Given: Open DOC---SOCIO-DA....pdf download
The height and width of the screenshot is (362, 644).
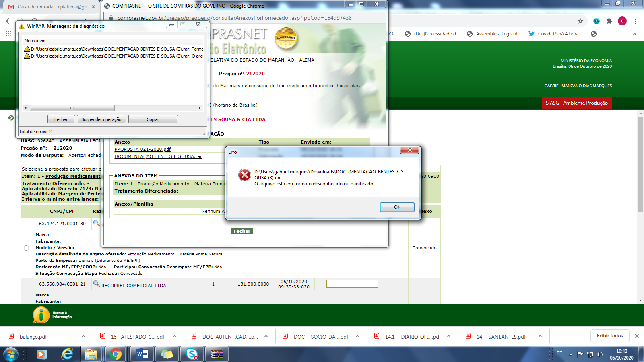Looking at the screenshot, I should (x=321, y=337).
